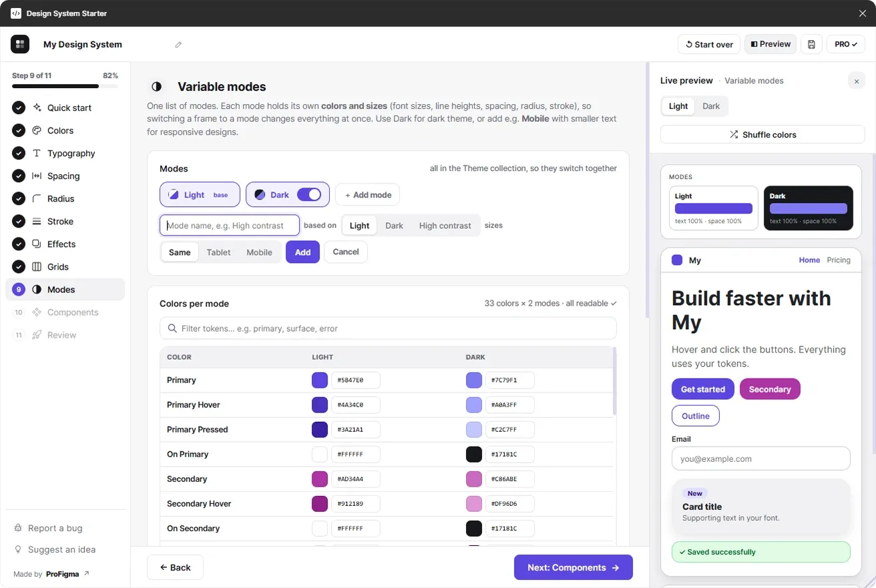Viewport: 876px width, 588px height.
Task: Toggle the Preview panel button
Action: pos(771,44)
